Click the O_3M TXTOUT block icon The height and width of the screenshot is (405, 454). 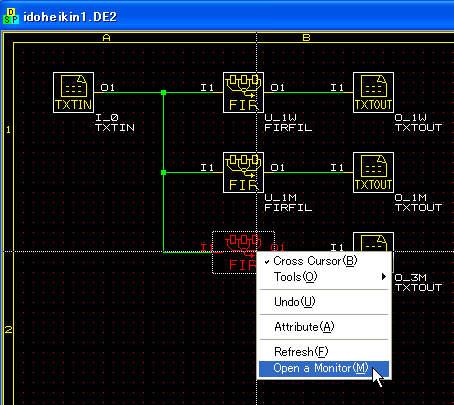coord(373,242)
